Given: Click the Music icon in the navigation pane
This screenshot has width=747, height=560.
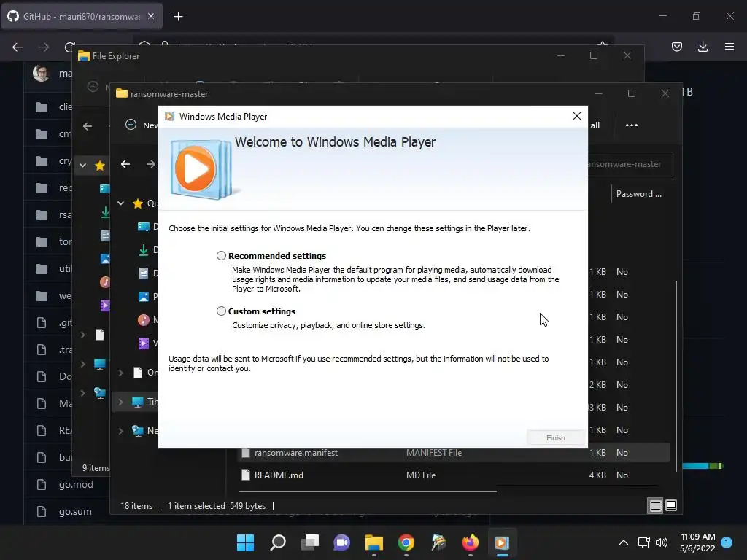Looking at the screenshot, I should [x=144, y=320].
